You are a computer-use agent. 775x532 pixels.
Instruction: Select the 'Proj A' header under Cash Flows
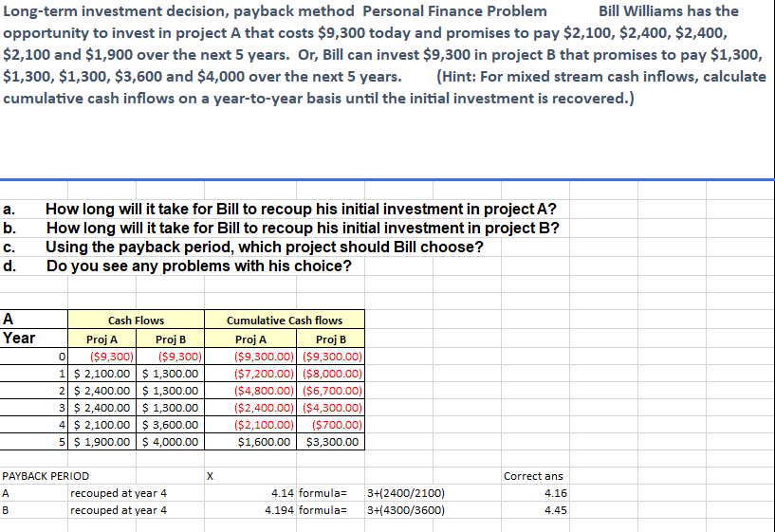(101, 339)
